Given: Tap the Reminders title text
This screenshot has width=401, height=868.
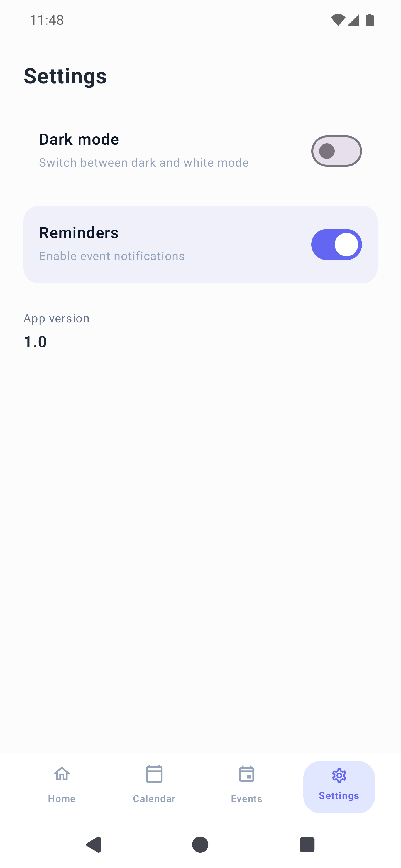Looking at the screenshot, I should [x=79, y=233].
